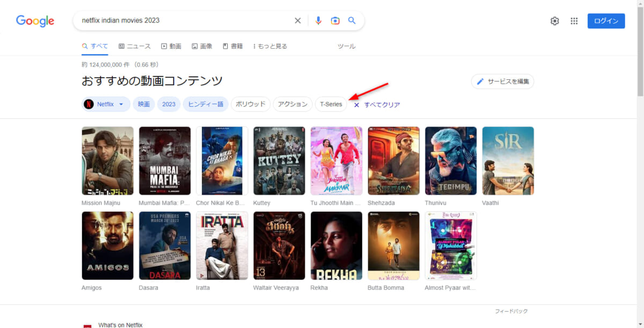The width and height of the screenshot is (644, 328).
Task: Expand the Netflix provider dropdown
Action: (106, 104)
